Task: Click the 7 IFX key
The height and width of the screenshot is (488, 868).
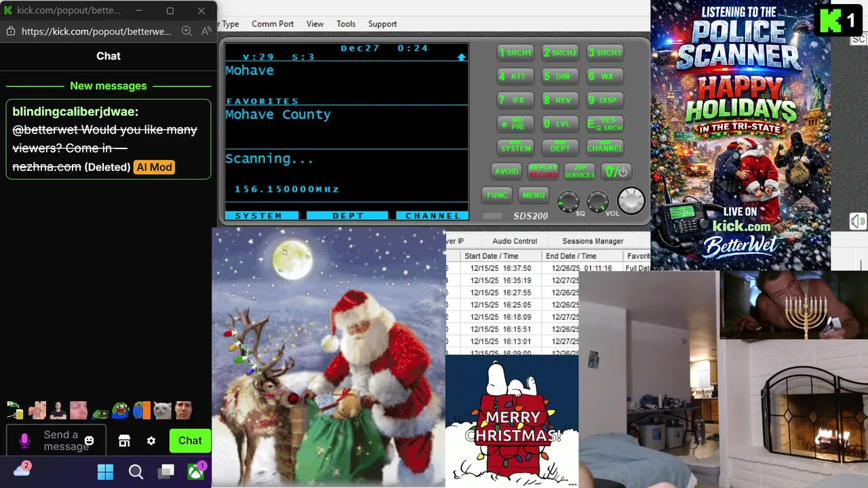Action: point(516,100)
